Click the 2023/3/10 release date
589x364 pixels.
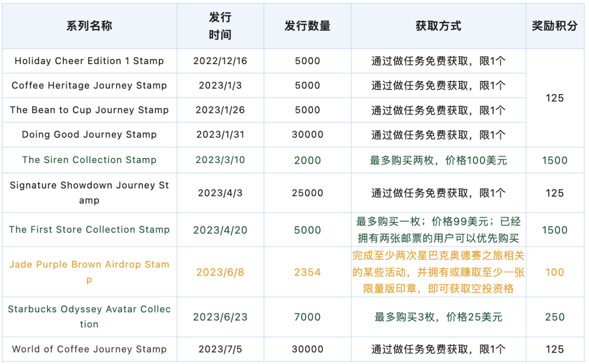coord(220,160)
